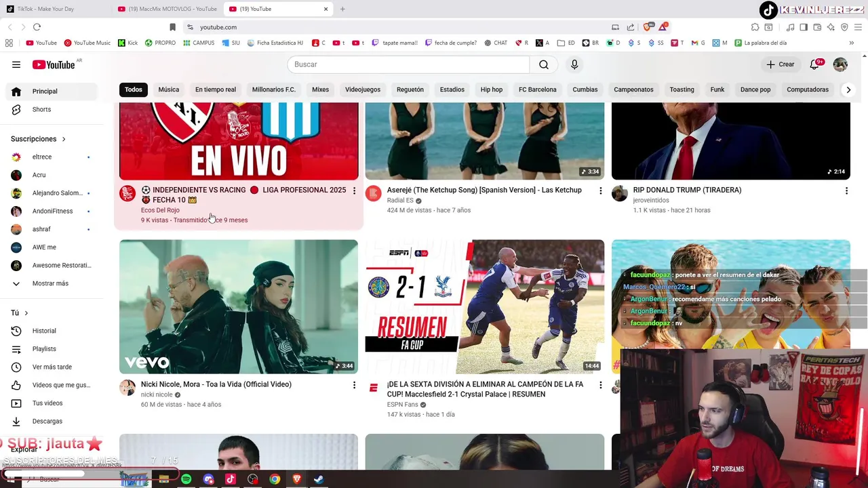Click the Radial ES channel avatar
Image resolution: width=868 pixels, height=488 pixels.
click(374, 194)
